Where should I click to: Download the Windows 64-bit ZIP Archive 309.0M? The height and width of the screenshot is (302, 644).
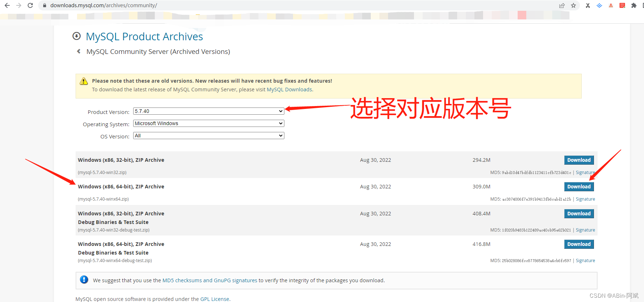click(579, 187)
